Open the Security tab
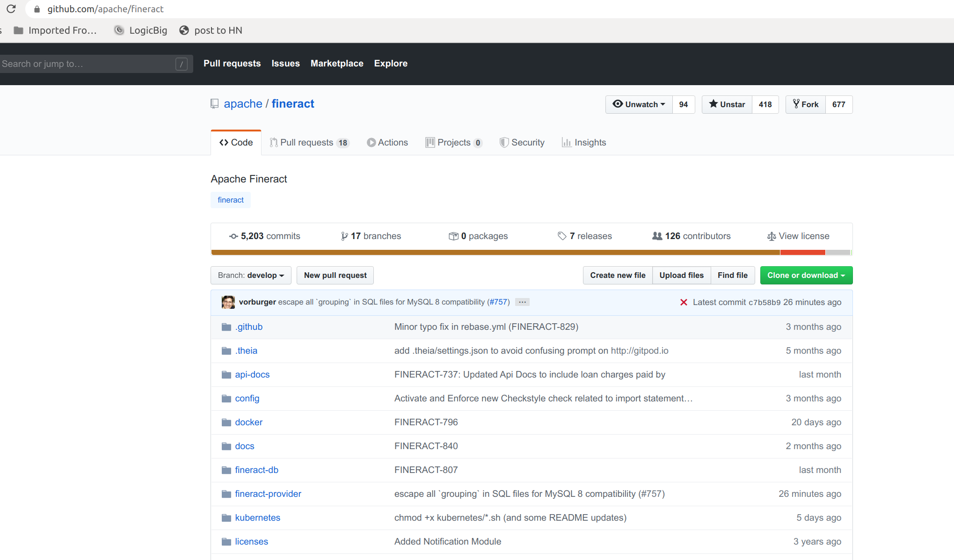 tap(522, 143)
